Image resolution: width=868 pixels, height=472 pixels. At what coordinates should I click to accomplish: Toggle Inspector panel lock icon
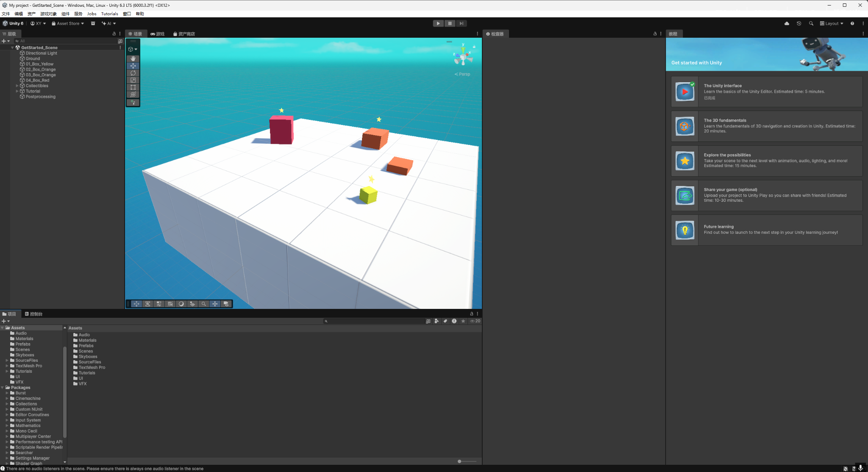[x=655, y=33]
